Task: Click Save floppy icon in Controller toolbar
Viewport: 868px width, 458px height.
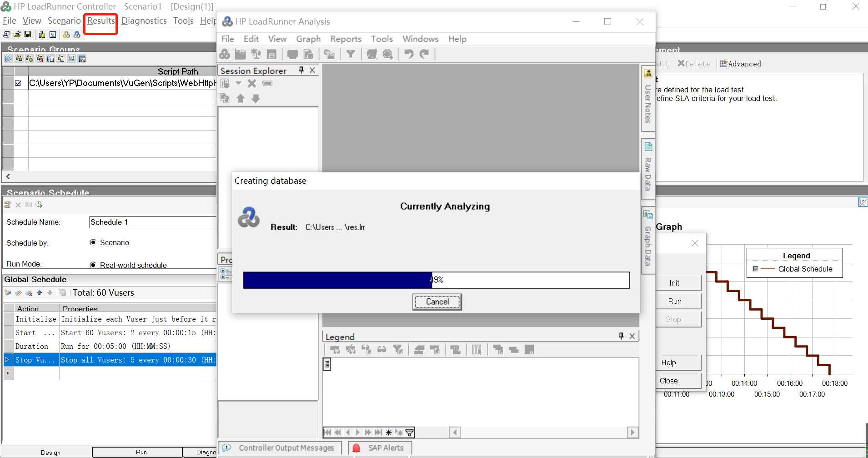Action: click(28, 35)
